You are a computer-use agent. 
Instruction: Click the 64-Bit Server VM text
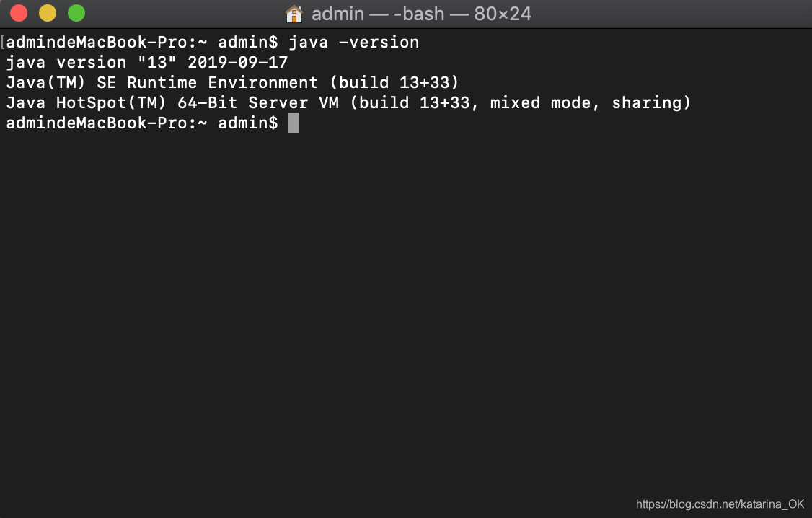click(x=258, y=102)
